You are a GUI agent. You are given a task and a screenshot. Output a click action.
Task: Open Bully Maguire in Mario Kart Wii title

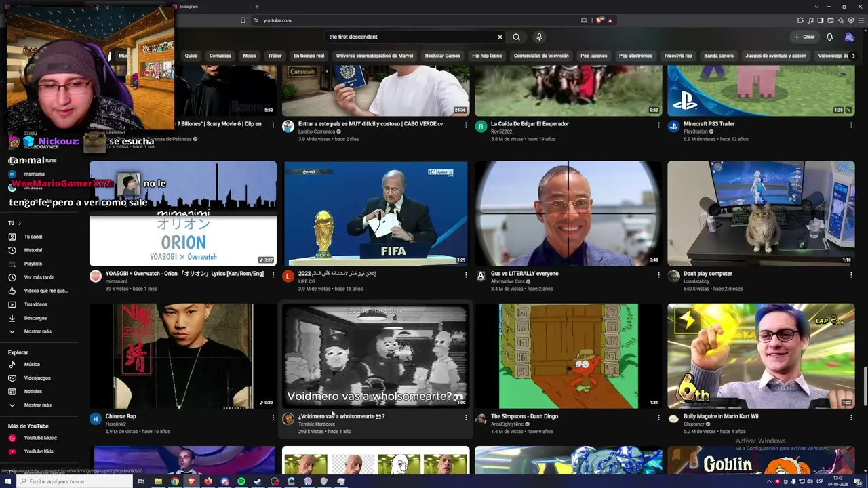click(721, 416)
